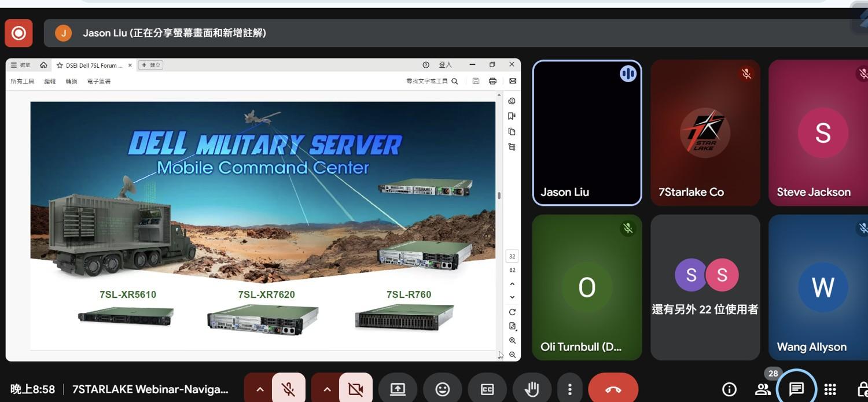Raise your hand in the meeting
Image resolution: width=868 pixels, height=402 pixels.
532,389
